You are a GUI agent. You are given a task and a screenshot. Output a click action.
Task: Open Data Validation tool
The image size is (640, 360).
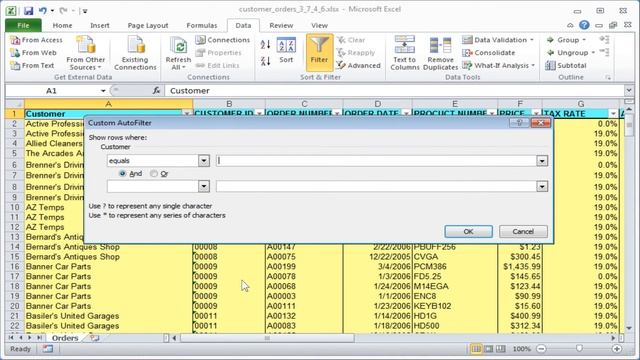coord(498,40)
